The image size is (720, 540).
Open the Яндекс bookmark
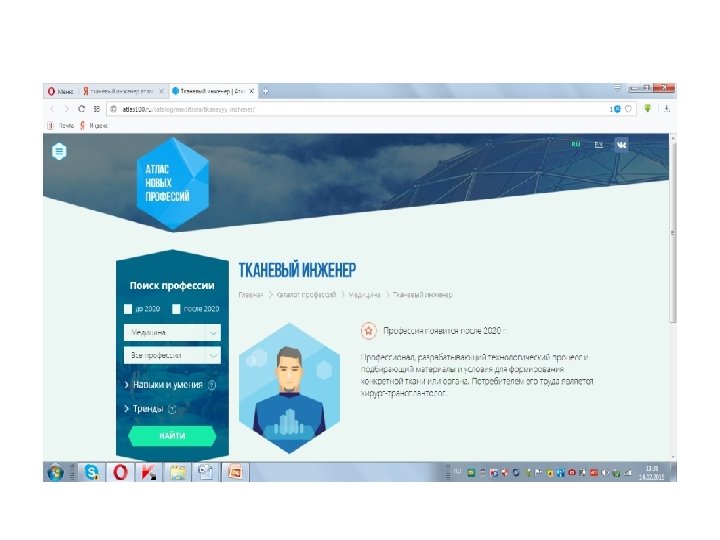click(x=94, y=125)
